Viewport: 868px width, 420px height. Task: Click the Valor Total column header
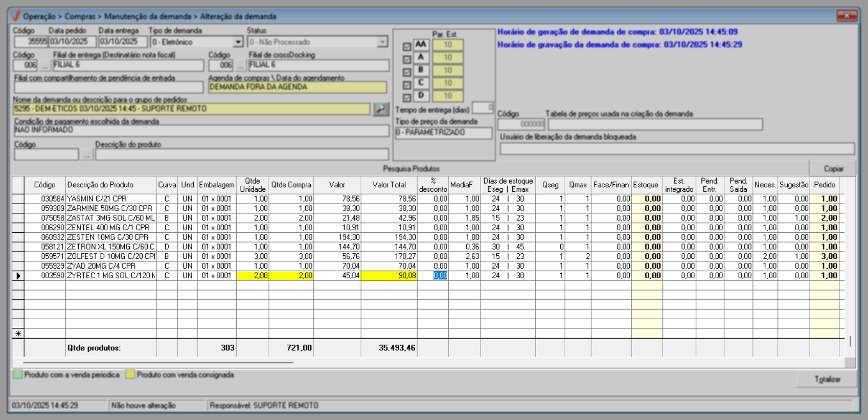tap(389, 185)
